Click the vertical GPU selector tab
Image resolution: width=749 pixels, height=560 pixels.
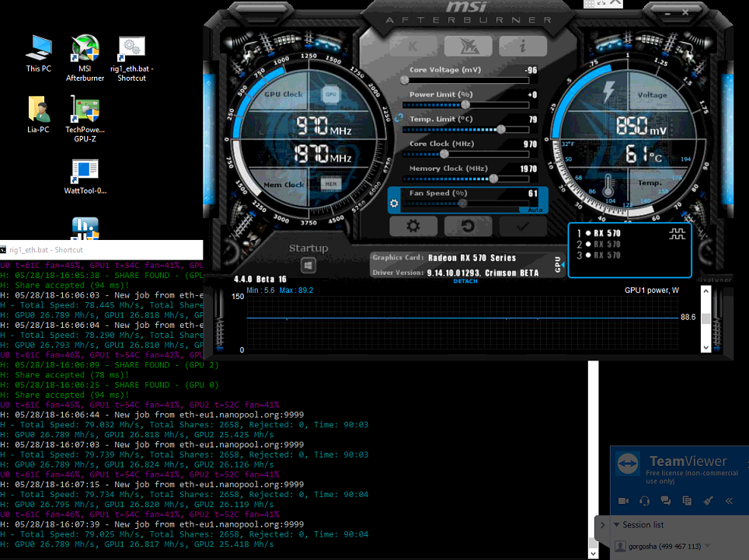coord(558,264)
